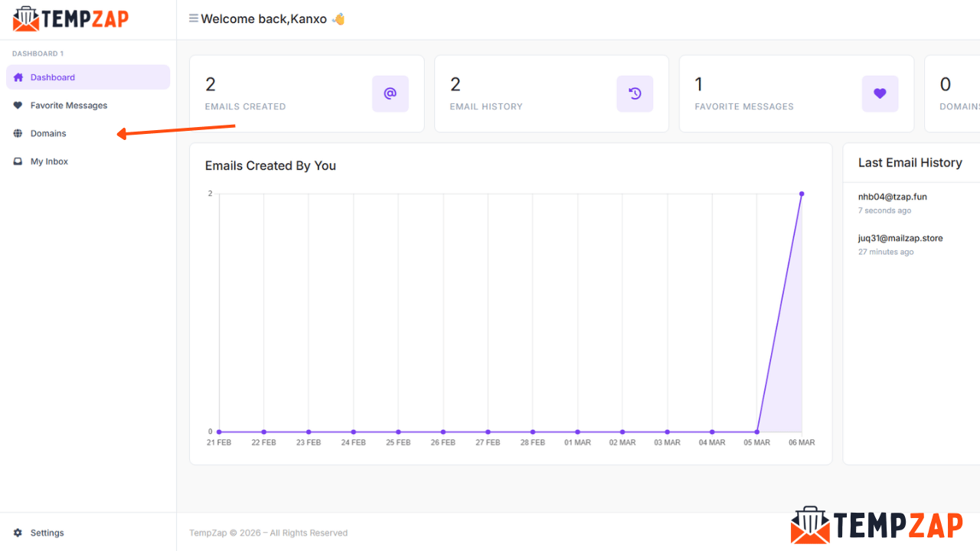Click the My Inbox tray icon
Image resolution: width=980 pixels, height=551 pixels.
point(18,161)
